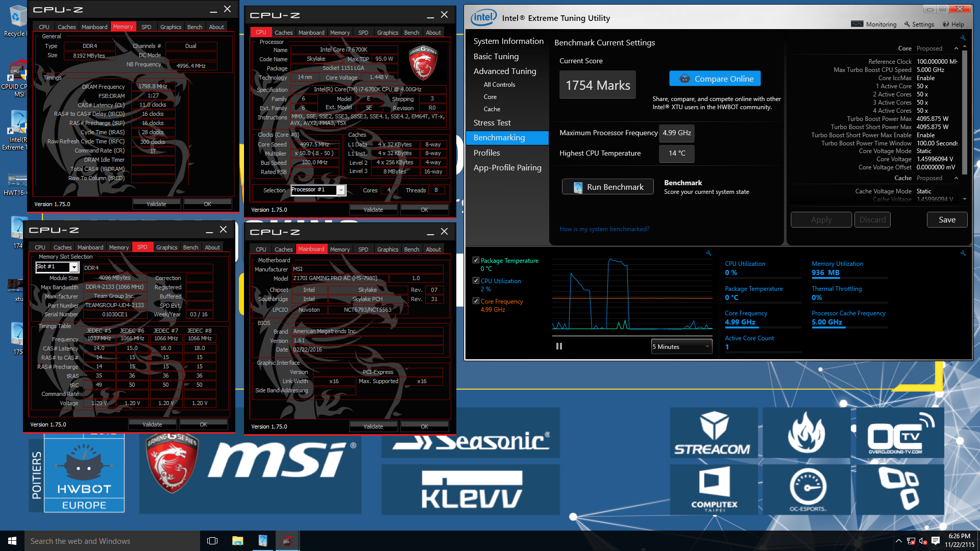Viewport: 980px width, 551px height.
Task: Click the taskbar search box
Action: [112, 541]
